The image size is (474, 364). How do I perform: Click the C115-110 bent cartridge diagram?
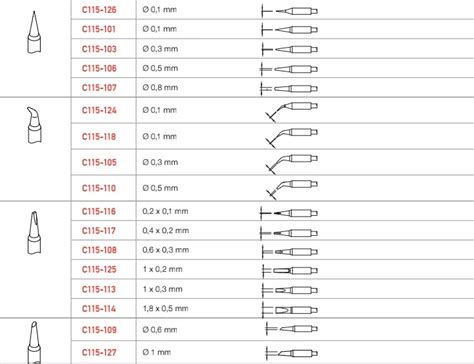click(292, 190)
